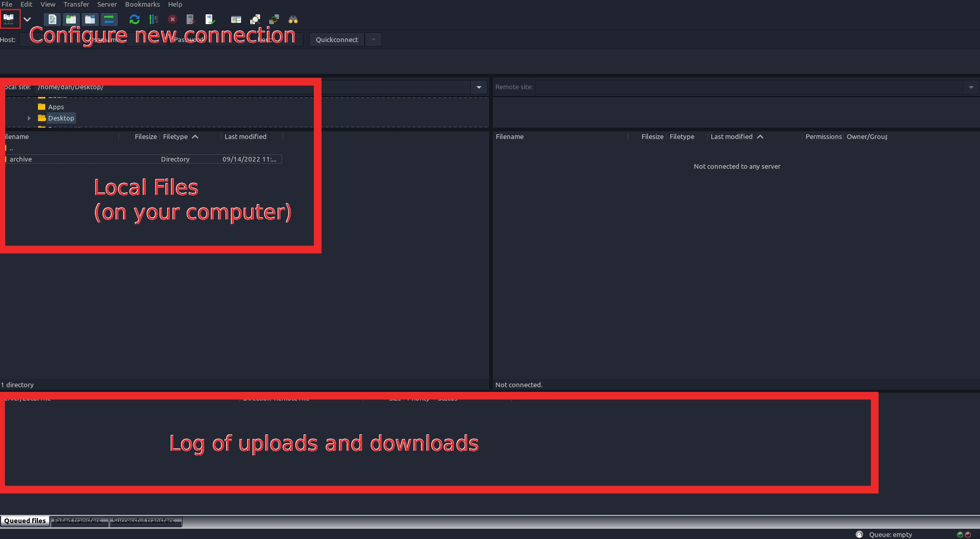Click the binoculars file search icon

293,19
